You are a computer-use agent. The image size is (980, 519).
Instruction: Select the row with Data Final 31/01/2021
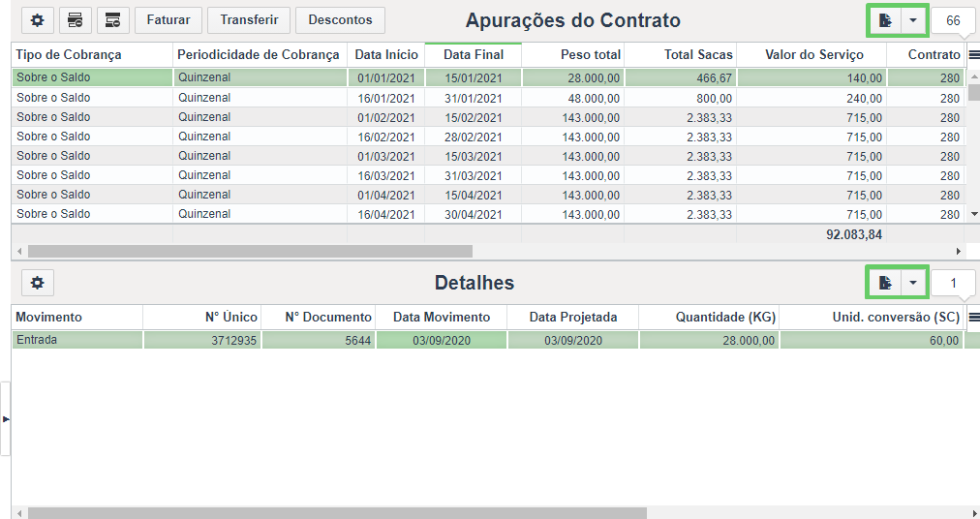point(489,98)
